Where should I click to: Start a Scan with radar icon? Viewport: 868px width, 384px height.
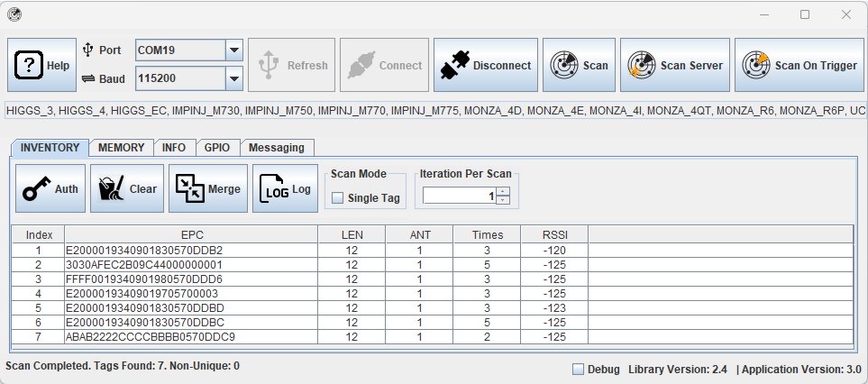[x=579, y=65]
